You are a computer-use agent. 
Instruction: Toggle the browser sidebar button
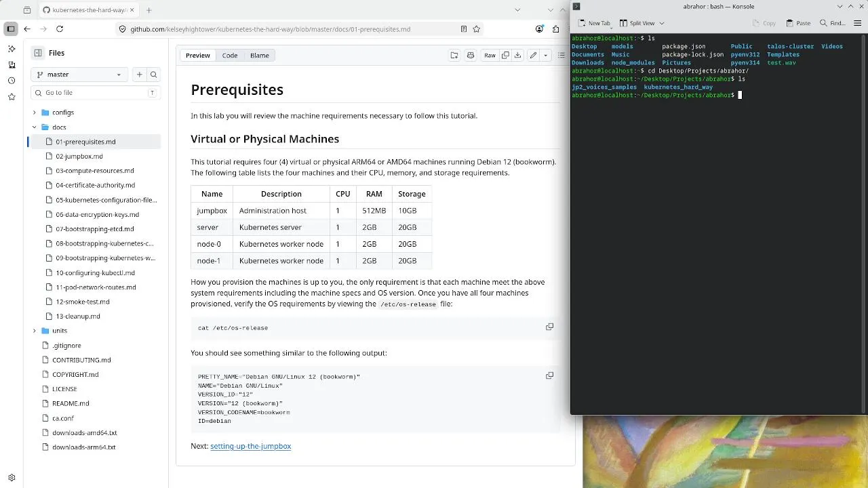point(11,29)
